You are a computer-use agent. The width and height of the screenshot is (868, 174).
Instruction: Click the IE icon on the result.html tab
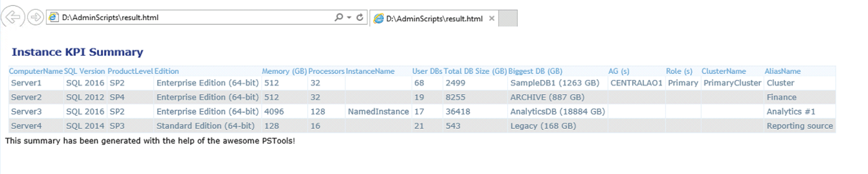pyautogui.click(x=378, y=19)
